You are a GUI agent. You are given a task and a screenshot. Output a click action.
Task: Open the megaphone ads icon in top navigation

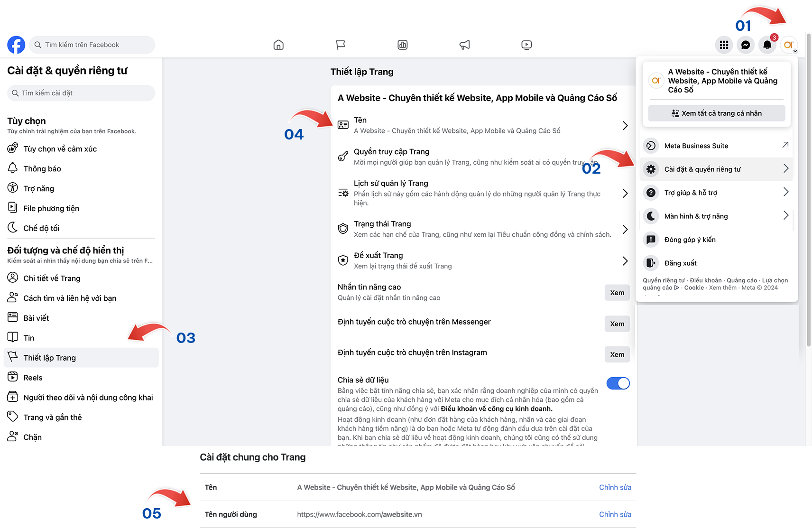[x=464, y=45]
